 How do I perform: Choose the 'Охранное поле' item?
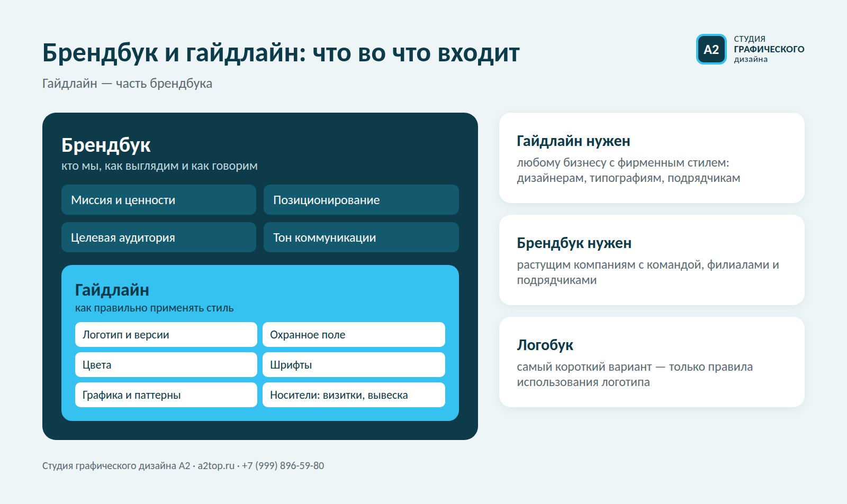tap(354, 335)
